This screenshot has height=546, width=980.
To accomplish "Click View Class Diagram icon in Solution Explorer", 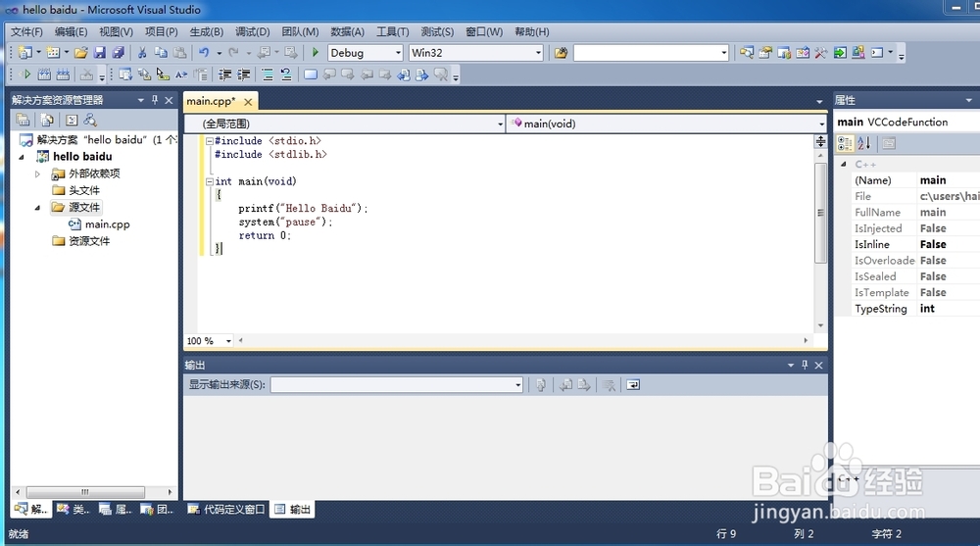I will pyautogui.click(x=90, y=121).
